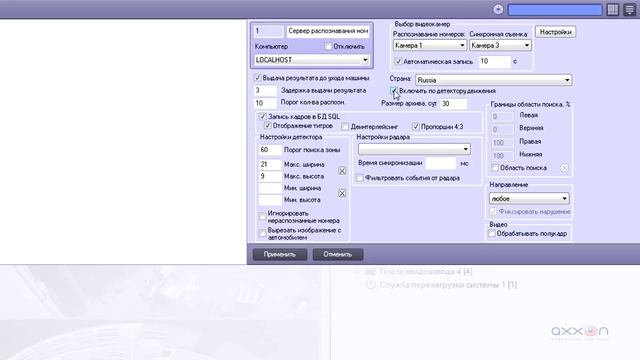Click Порог поиска зоны field
Screen dimensions: 640x360
coord(270,150)
